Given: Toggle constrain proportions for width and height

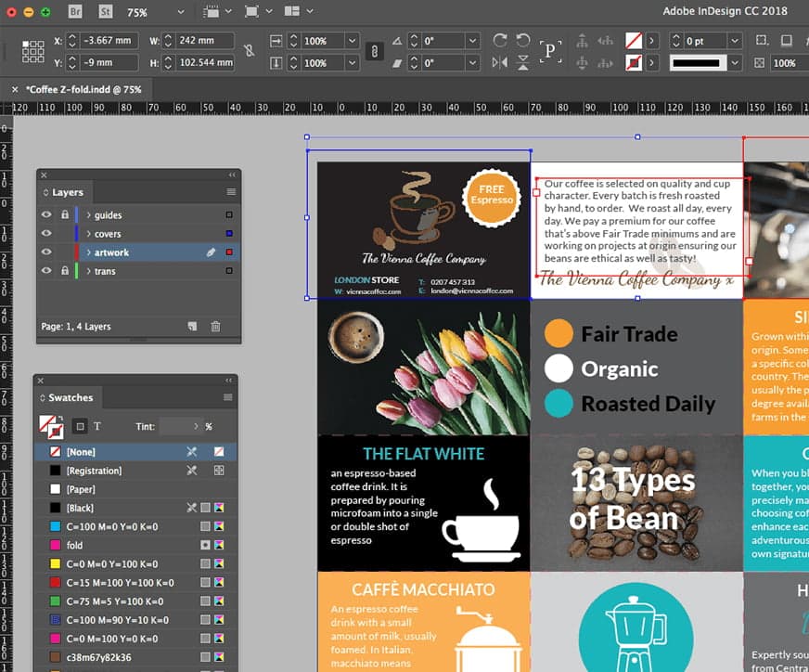Looking at the screenshot, I should 250,50.
